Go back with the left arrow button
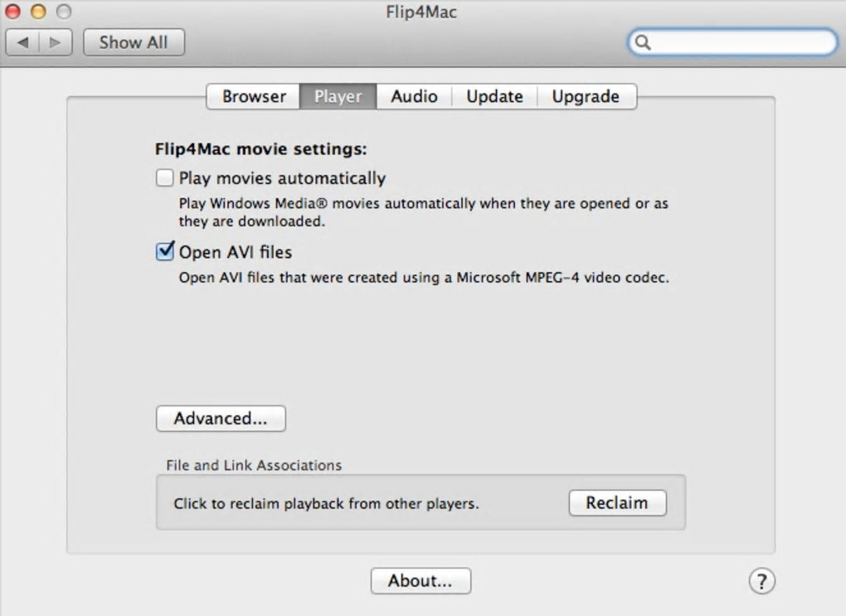The height and width of the screenshot is (616, 846). (x=22, y=42)
